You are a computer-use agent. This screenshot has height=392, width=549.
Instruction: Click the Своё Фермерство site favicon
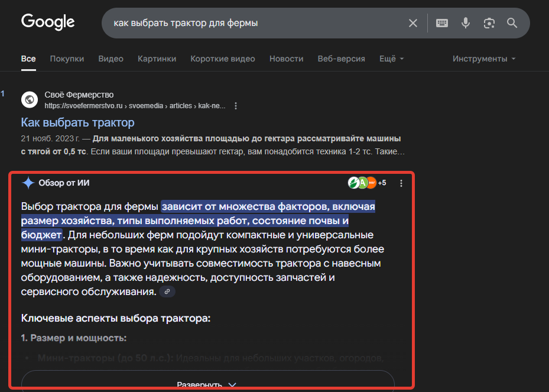(x=30, y=99)
